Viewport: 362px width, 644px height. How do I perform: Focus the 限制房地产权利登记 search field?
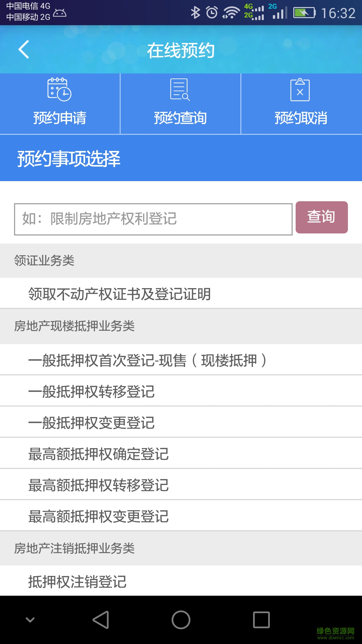(x=153, y=219)
